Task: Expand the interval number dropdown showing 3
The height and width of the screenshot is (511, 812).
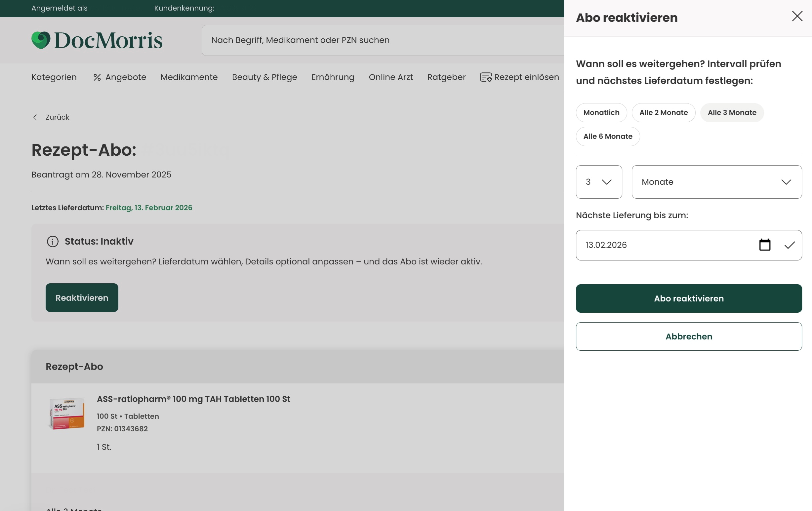Action: [x=599, y=182]
